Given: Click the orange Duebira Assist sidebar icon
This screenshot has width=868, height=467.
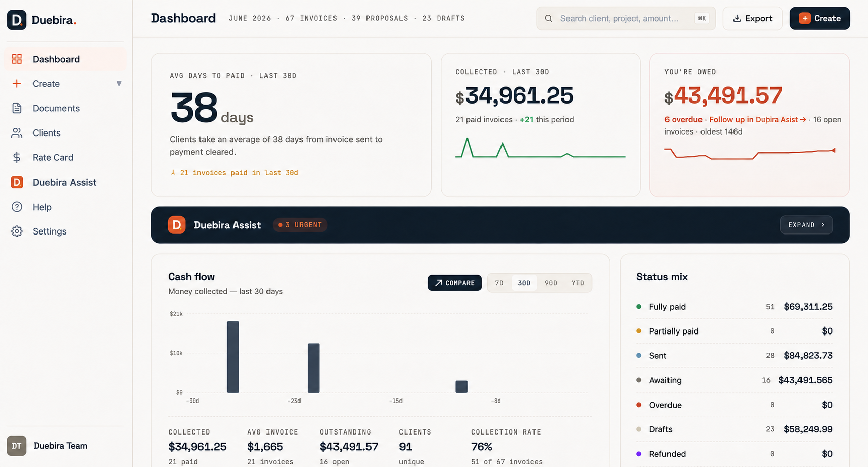Looking at the screenshot, I should click(17, 182).
